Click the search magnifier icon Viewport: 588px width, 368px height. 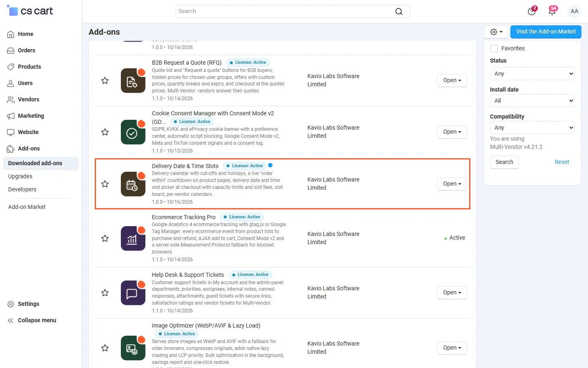tap(399, 11)
